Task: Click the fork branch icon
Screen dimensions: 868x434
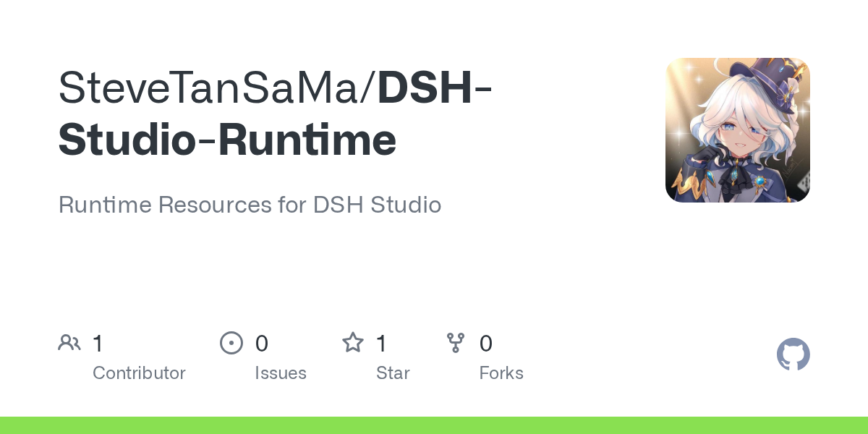Action: tap(456, 343)
